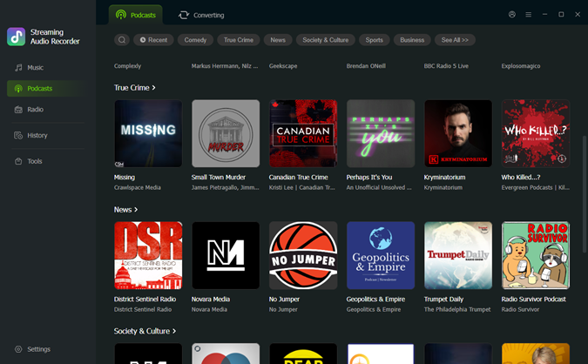The width and height of the screenshot is (588, 364).
Task: Filter by News category chip
Action: [278, 40]
